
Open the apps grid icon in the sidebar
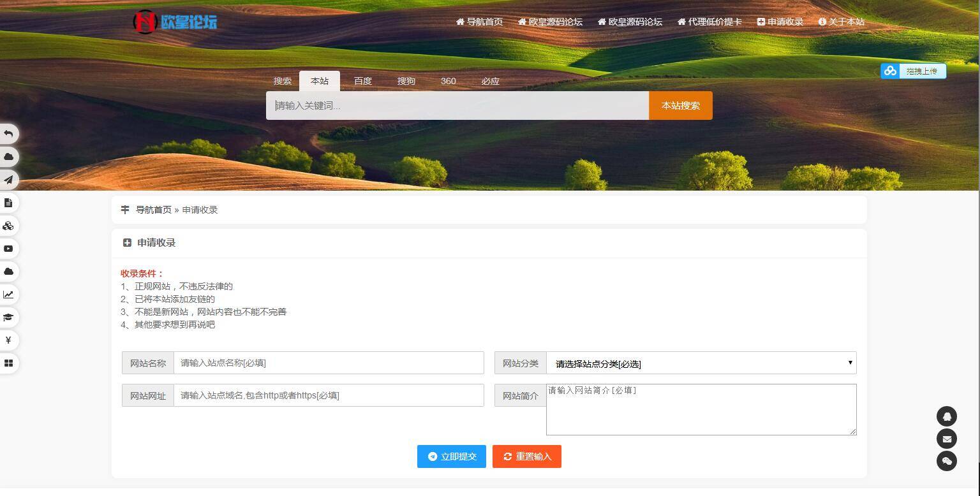(x=8, y=363)
